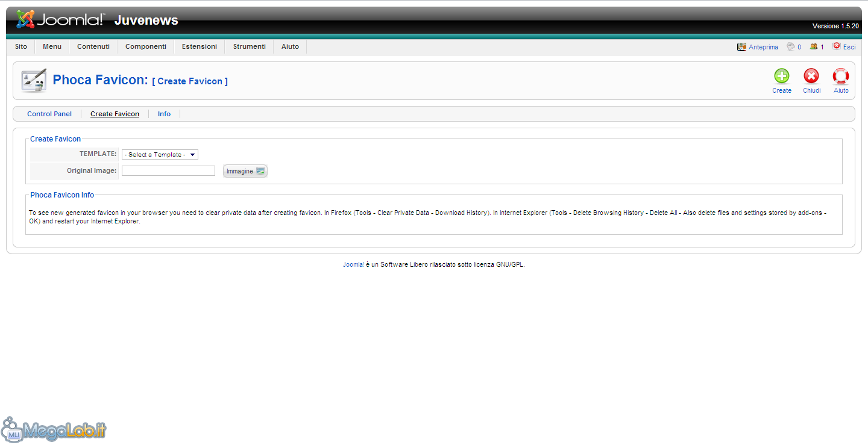Select the Create Favicon submenu tab
Image resolution: width=868 pixels, height=445 pixels.
pyautogui.click(x=115, y=114)
